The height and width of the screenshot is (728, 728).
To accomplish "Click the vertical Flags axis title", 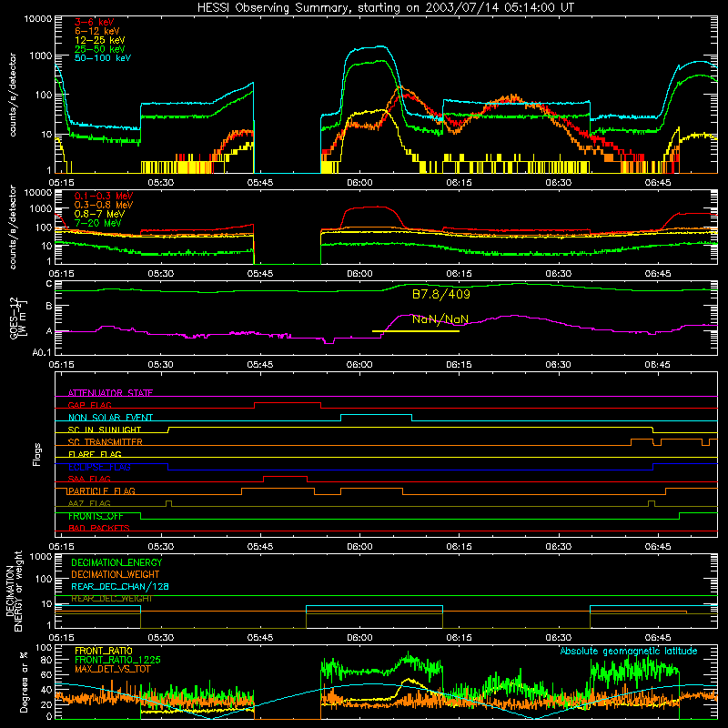I will (37, 454).
